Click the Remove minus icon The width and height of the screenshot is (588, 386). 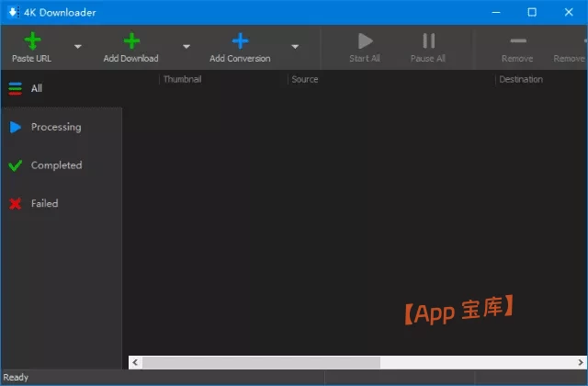tap(517, 41)
